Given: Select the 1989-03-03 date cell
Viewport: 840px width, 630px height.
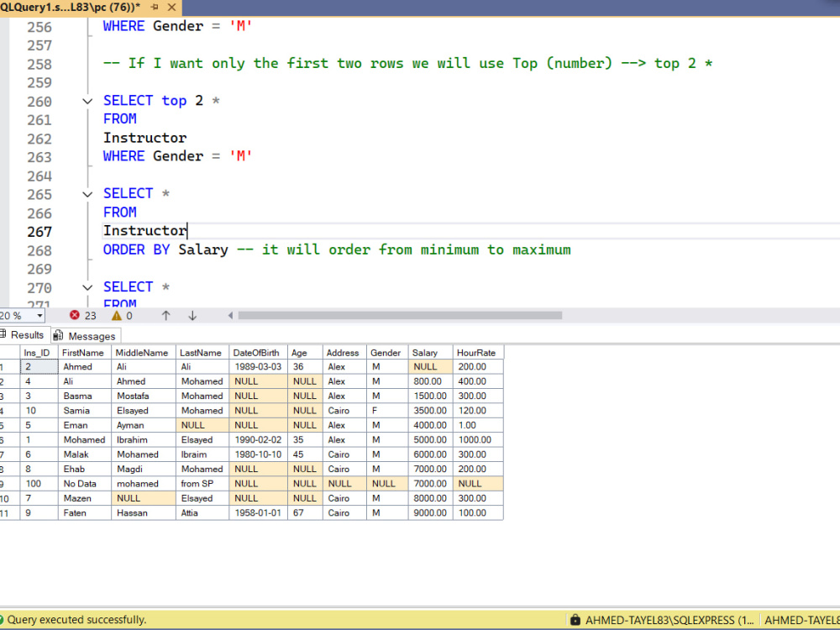Looking at the screenshot, I should coord(258,367).
